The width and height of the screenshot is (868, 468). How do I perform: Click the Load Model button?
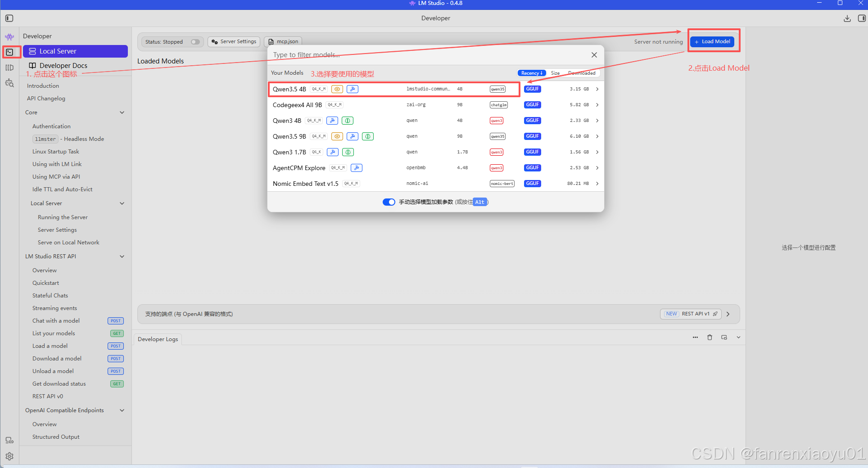712,41
